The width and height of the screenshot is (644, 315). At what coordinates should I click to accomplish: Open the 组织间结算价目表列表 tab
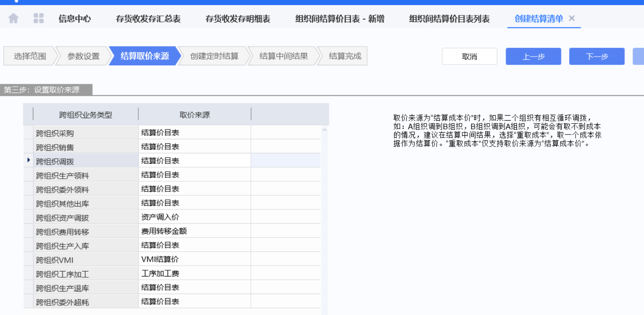[449, 19]
